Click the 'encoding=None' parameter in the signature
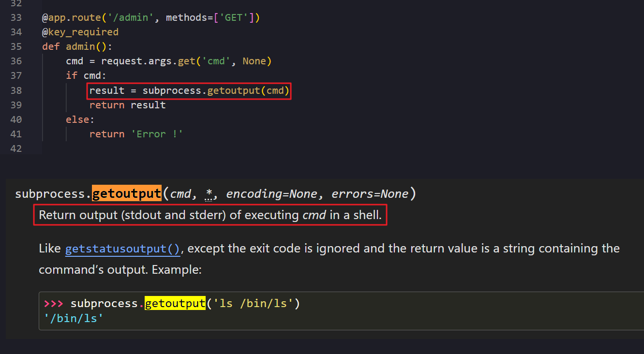644x354 pixels. [x=271, y=194]
